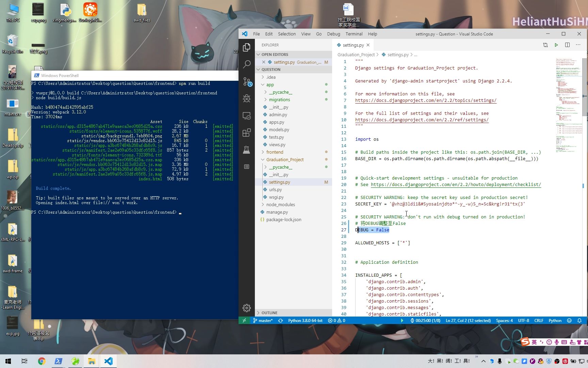This screenshot has width=588, height=368.
Task: Run Python file with play button
Action: (x=556, y=45)
